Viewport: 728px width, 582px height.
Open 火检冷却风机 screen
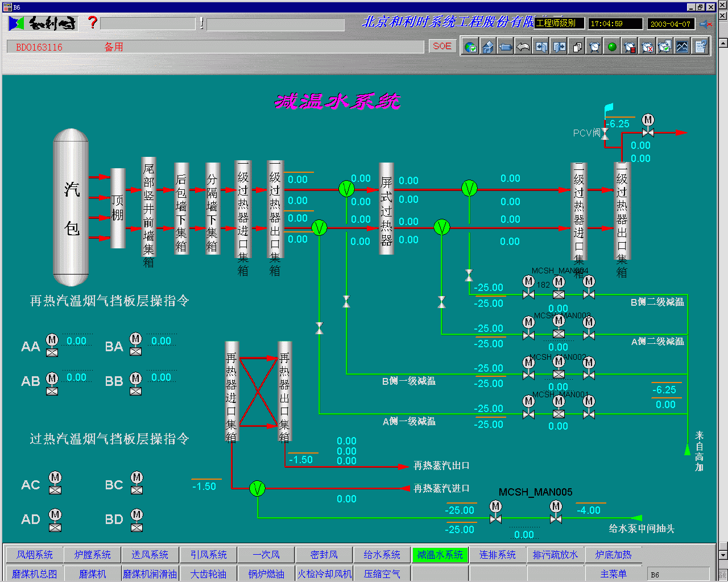click(x=324, y=574)
